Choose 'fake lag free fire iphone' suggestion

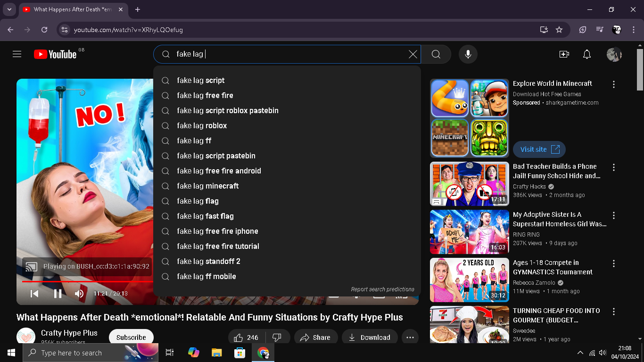point(287,231)
